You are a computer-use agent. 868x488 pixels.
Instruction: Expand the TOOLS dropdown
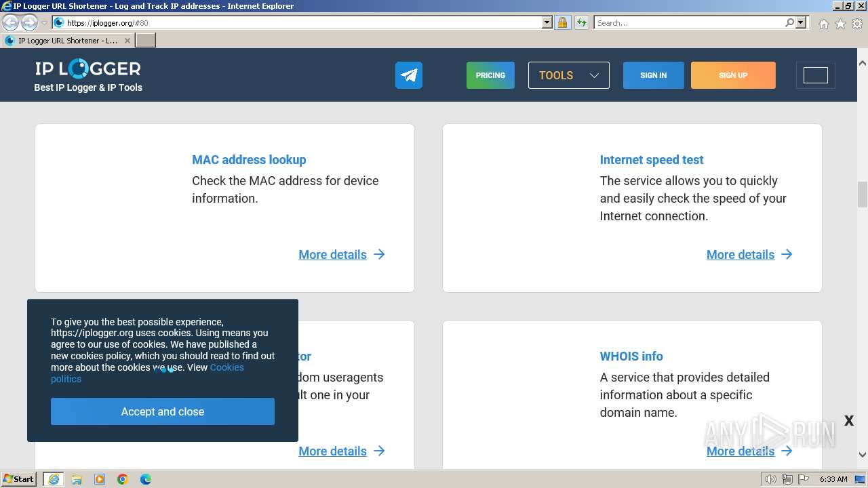click(x=569, y=75)
